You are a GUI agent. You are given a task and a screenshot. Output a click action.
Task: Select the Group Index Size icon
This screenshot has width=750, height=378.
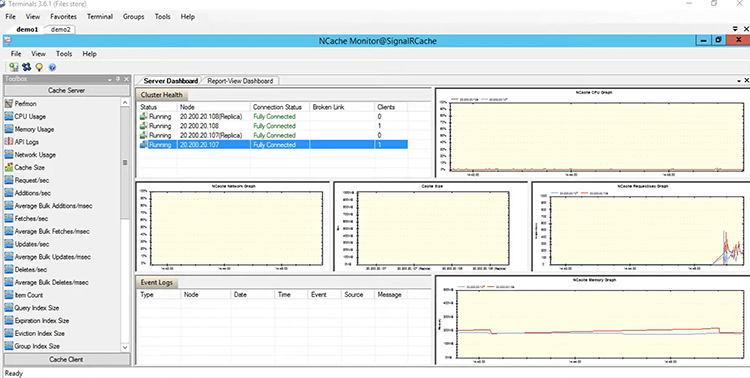click(9, 346)
